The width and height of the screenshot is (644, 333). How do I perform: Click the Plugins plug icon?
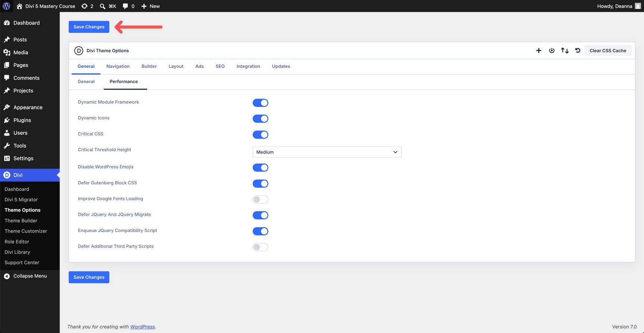[x=7, y=120]
